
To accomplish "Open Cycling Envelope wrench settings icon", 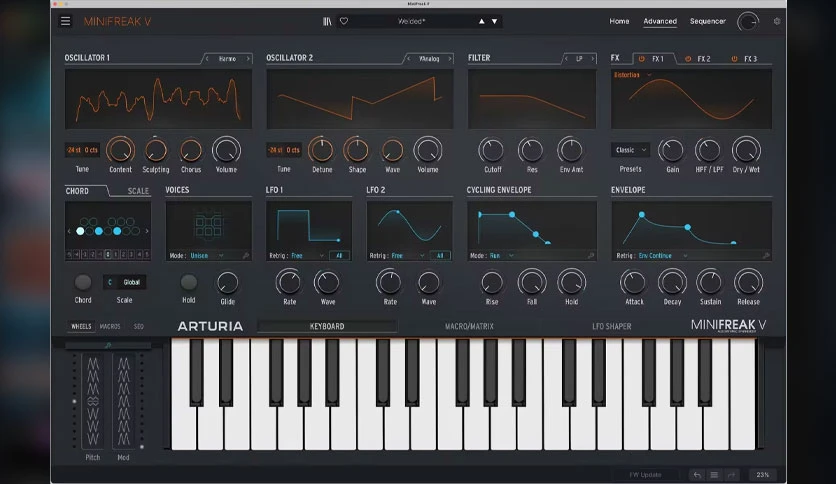I will [x=591, y=256].
